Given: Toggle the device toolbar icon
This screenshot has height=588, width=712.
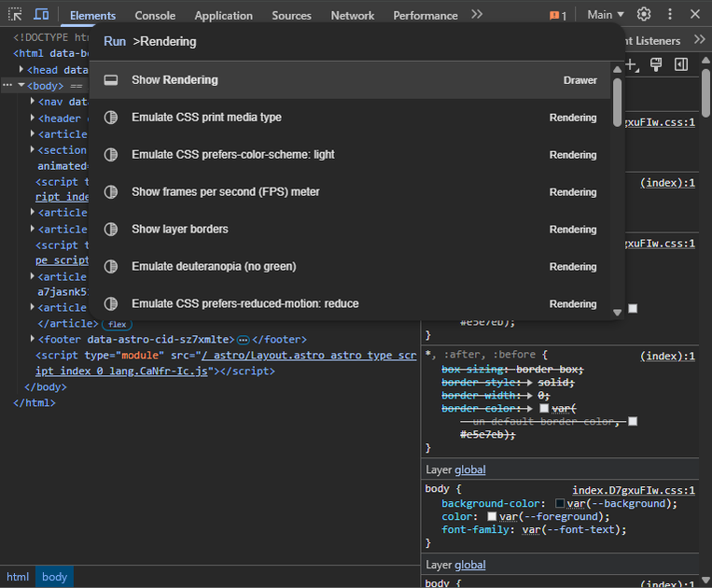Looking at the screenshot, I should pos(41,15).
